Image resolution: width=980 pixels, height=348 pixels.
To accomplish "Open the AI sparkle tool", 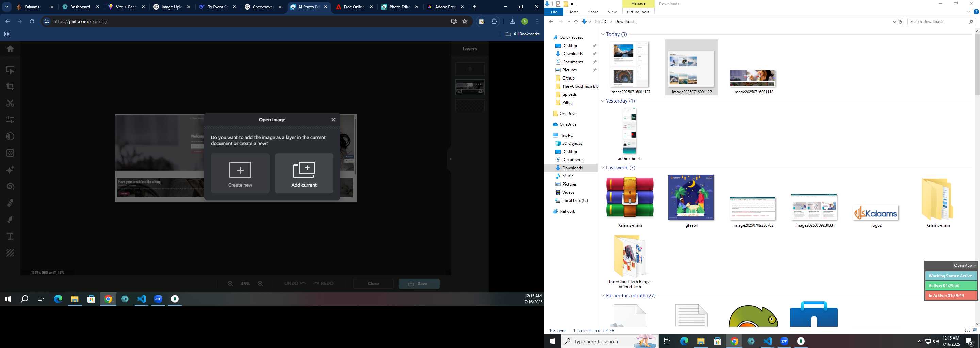I will pos(10,170).
